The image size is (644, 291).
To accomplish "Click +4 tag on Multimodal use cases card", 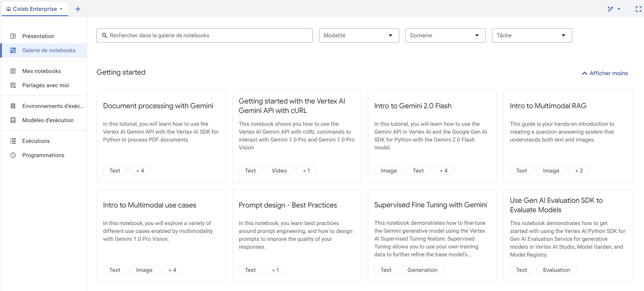I will (x=172, y=270).
